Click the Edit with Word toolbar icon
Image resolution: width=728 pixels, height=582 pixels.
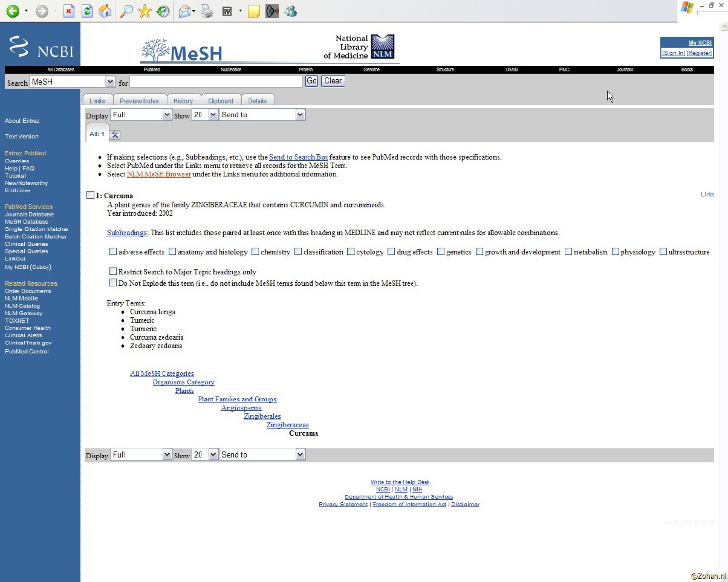point(228,11)
